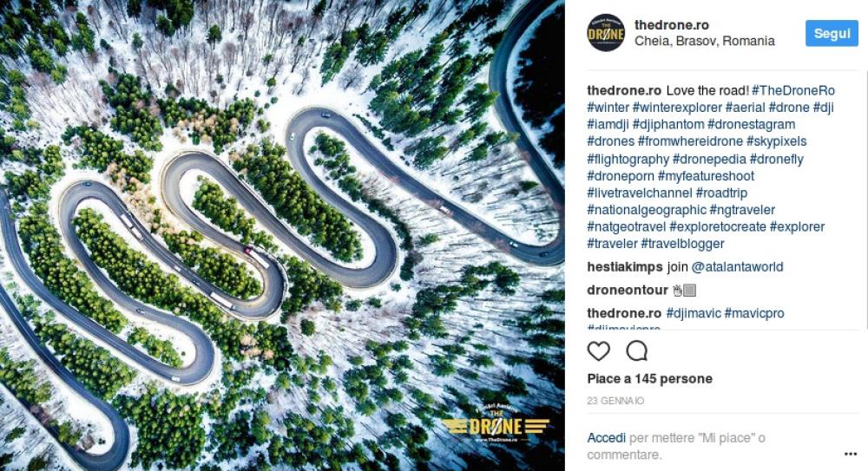Screen dimensions: 868x471
Task: Open hestiakimps commenter profile
Action: (625, 267)
